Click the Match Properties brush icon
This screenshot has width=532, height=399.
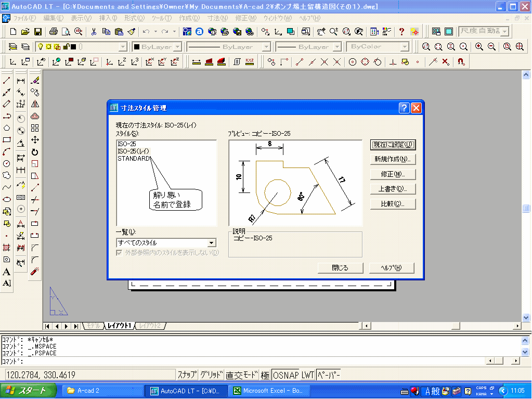pyautogui.click(x=132, y=32)
